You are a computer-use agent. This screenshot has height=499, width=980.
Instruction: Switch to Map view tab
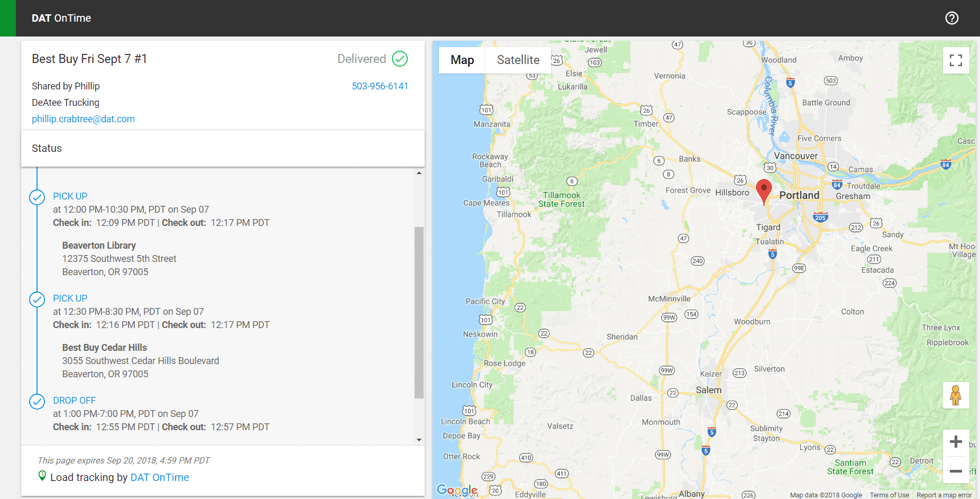click(x=462, y=60)
